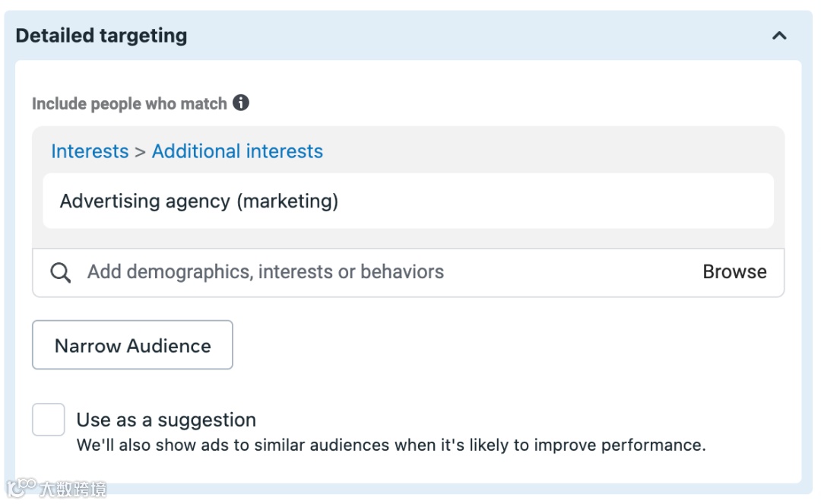Image resolution: width=821 pixels, height=504 pixels.
Task: Click the Detailed targeting header title
Action: [x=101, y=36]
